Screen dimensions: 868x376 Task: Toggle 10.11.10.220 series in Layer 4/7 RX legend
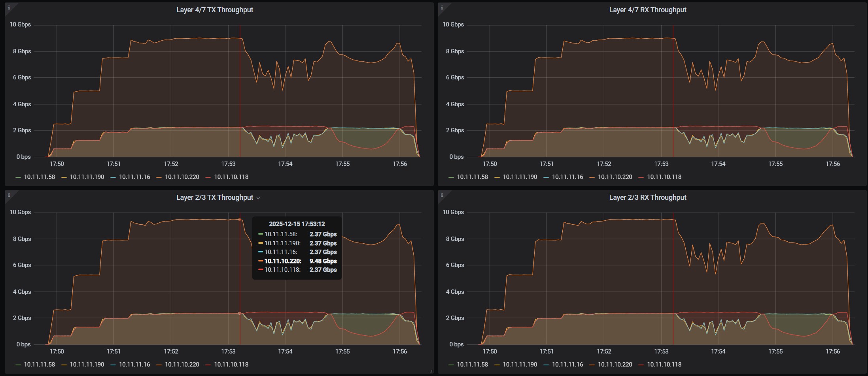click(615, 177)
